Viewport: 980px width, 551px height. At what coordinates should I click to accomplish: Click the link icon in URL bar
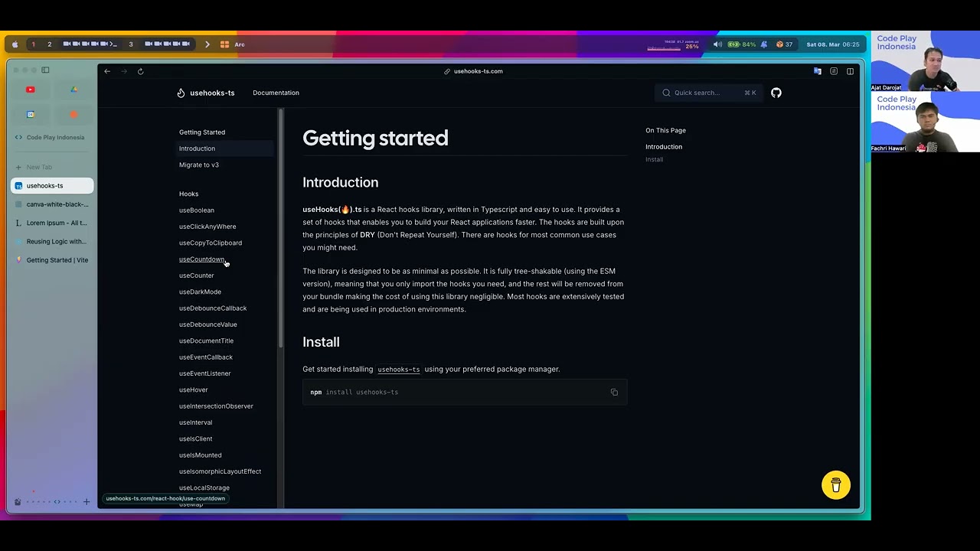pyautogui.click(x=447, y=71)
